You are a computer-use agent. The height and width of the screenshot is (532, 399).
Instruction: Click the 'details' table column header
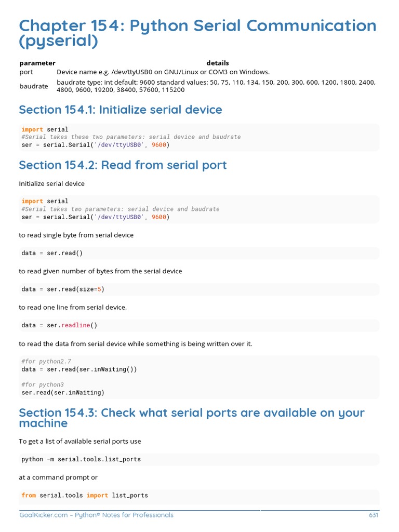pyautogui.click(x=218, y=63)
